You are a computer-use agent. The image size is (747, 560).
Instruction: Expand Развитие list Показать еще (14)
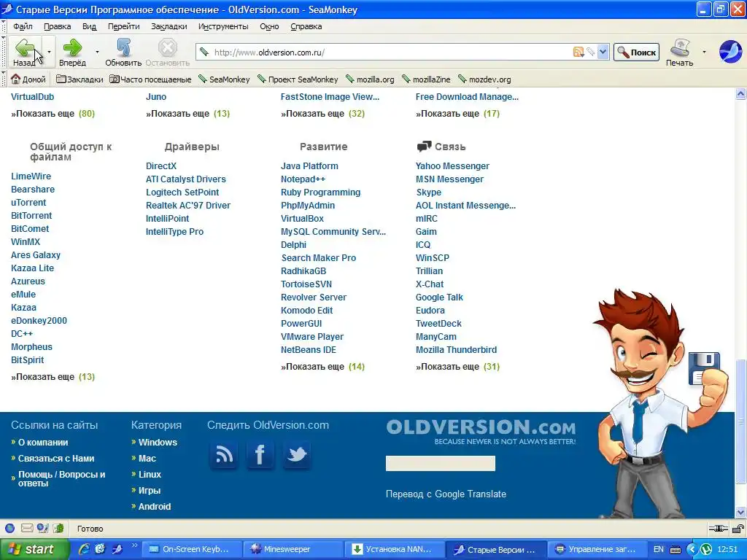point(322,367)
